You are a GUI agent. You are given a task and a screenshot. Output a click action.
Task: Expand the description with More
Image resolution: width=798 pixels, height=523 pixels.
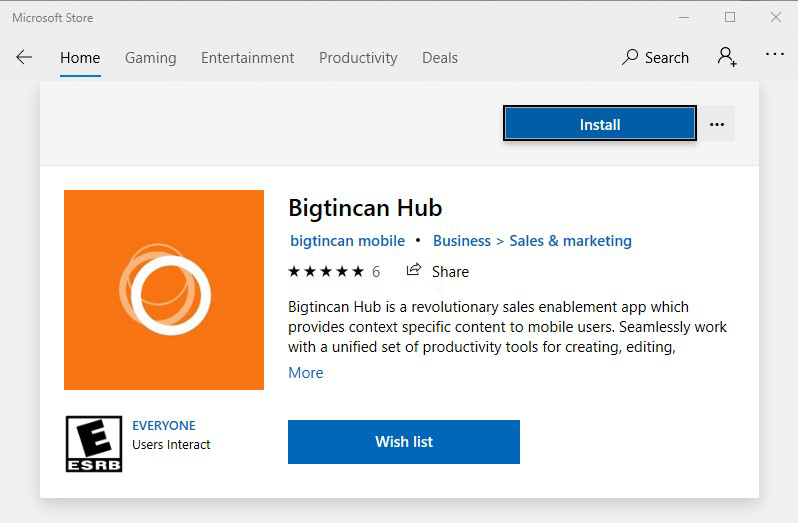305,373
